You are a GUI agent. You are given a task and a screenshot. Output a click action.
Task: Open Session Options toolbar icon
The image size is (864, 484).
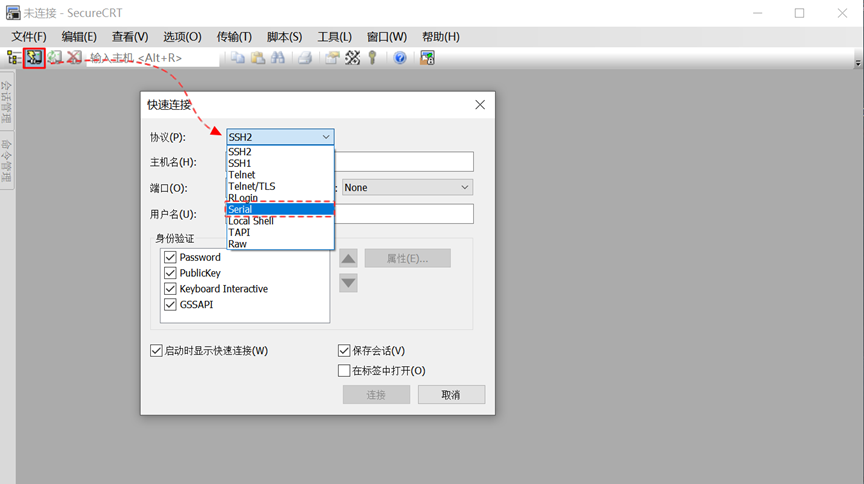point(332,57)
